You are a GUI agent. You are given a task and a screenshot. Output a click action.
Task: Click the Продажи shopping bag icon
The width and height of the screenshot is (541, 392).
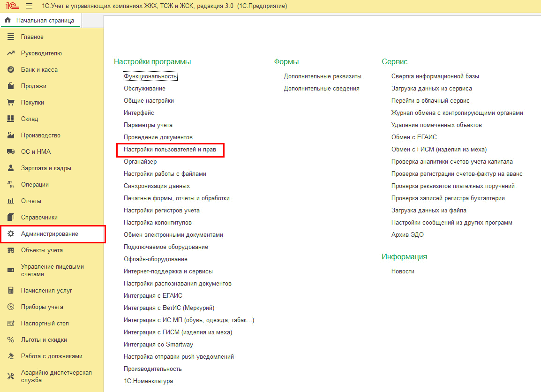pyautogui.click(x=11, y=86)
